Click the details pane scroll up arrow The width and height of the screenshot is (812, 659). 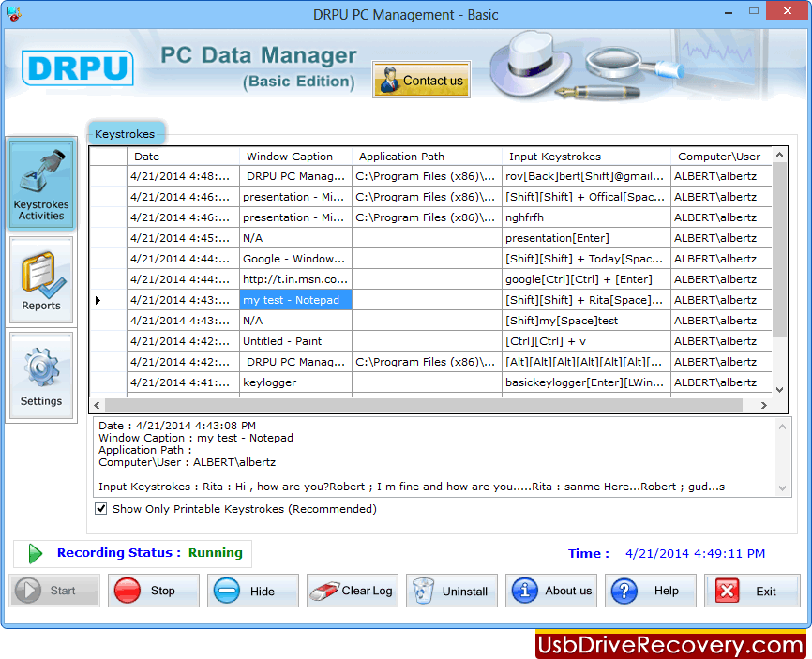point(783,427)
